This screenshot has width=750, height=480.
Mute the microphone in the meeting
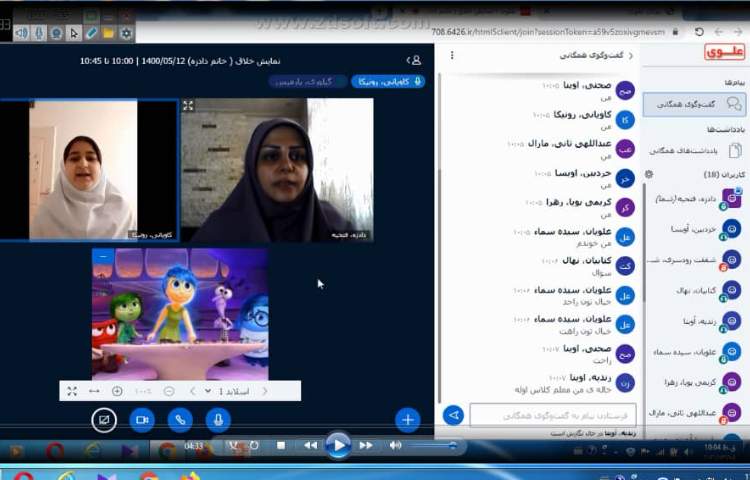(218, 420)
